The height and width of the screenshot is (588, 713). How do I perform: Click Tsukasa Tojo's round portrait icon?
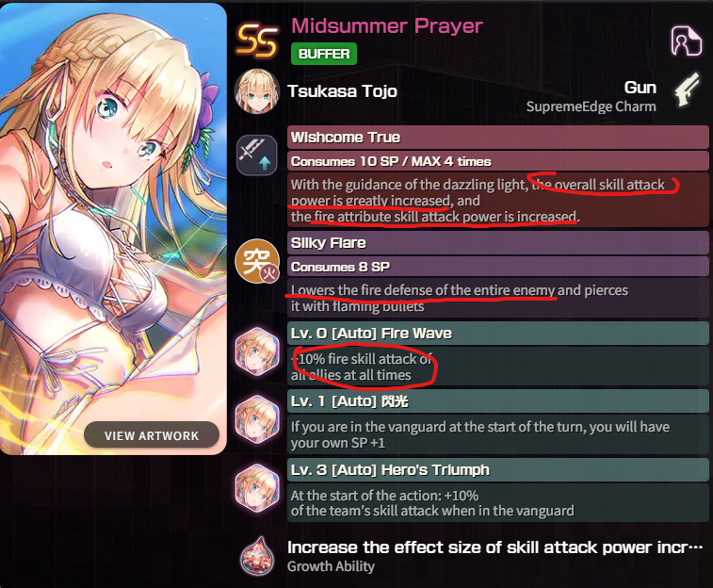[257, 91]
